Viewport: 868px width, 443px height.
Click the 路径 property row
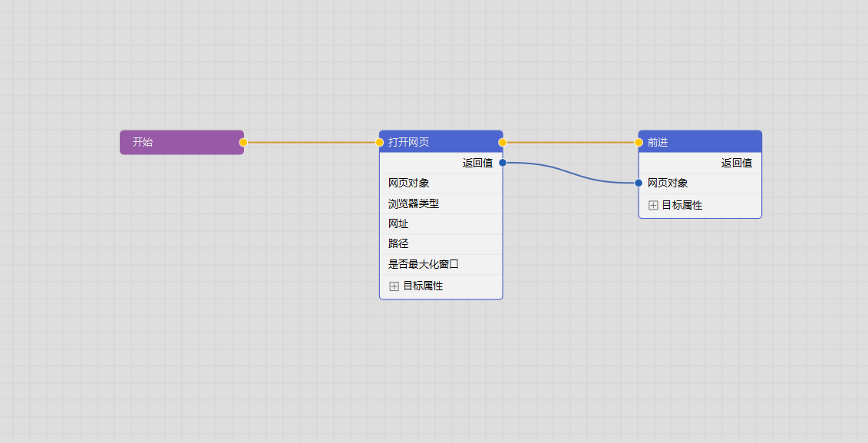click(x=441, y=244)
